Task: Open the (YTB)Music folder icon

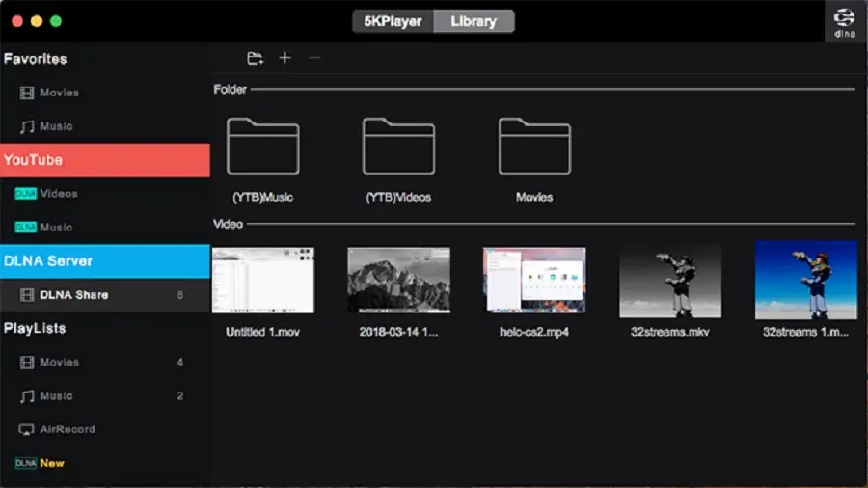Action: click(x=263, y=146)
